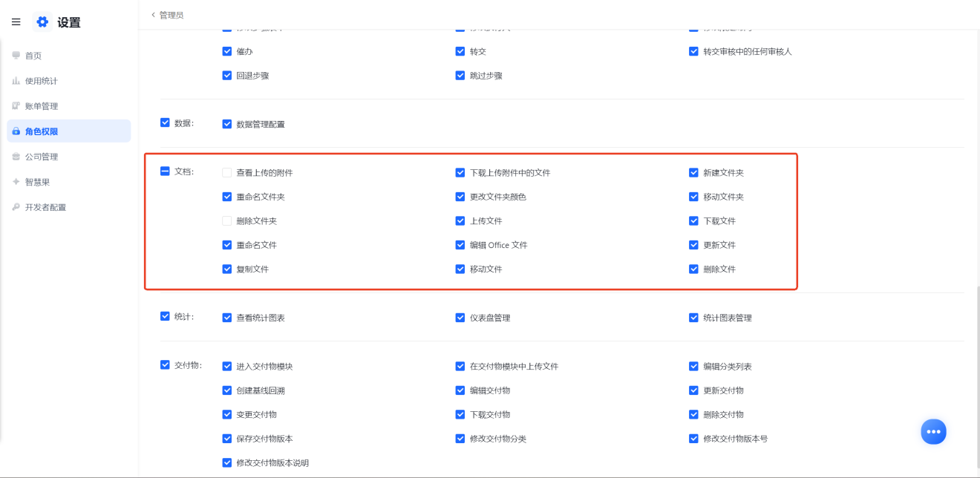Uncheck 移动文件夹 permission
Viewport: 980px width, 478px height.
pos(693,197)
